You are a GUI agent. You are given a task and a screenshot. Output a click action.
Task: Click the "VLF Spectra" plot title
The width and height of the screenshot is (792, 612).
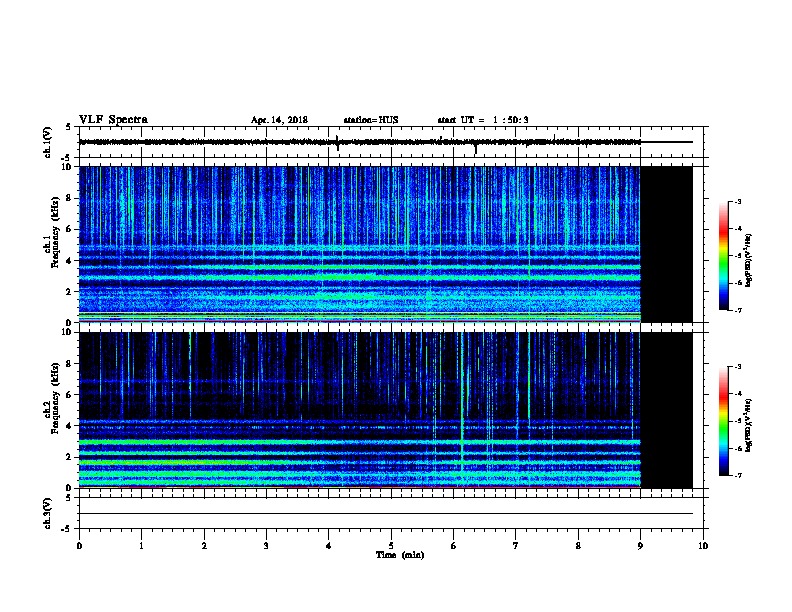113,120
